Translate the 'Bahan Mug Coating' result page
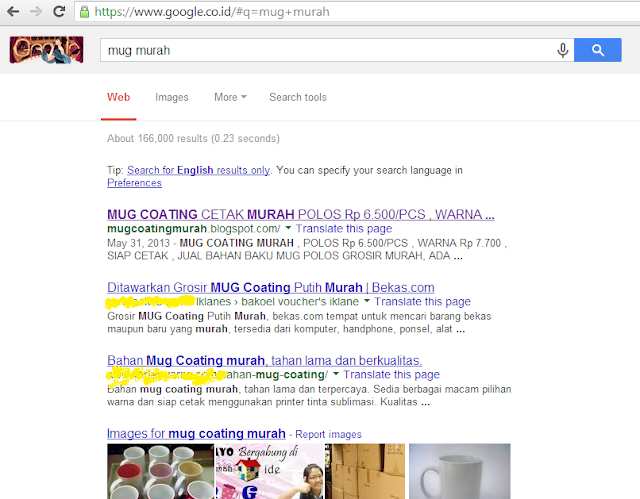Viewport: 640px width, 499px height. point(391,375)
